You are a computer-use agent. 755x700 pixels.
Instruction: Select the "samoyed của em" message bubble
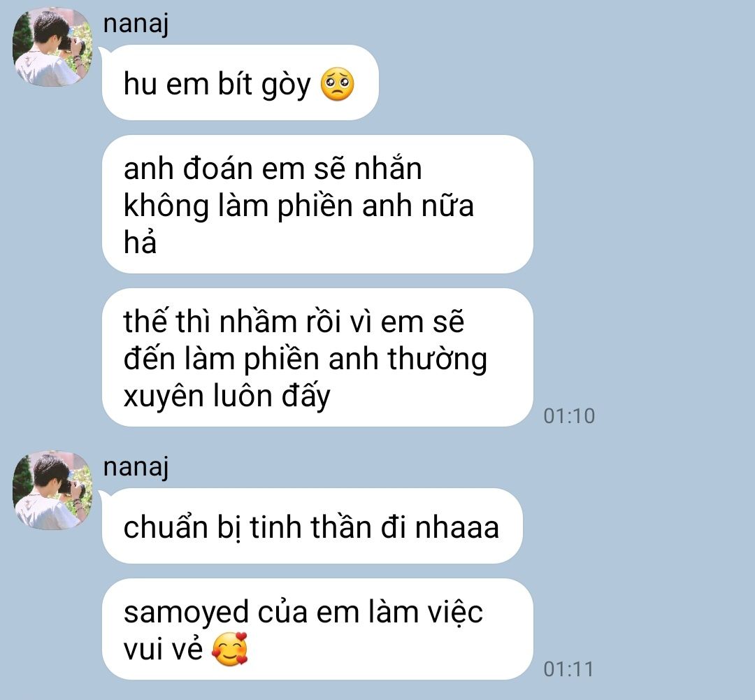pos(317,629)
